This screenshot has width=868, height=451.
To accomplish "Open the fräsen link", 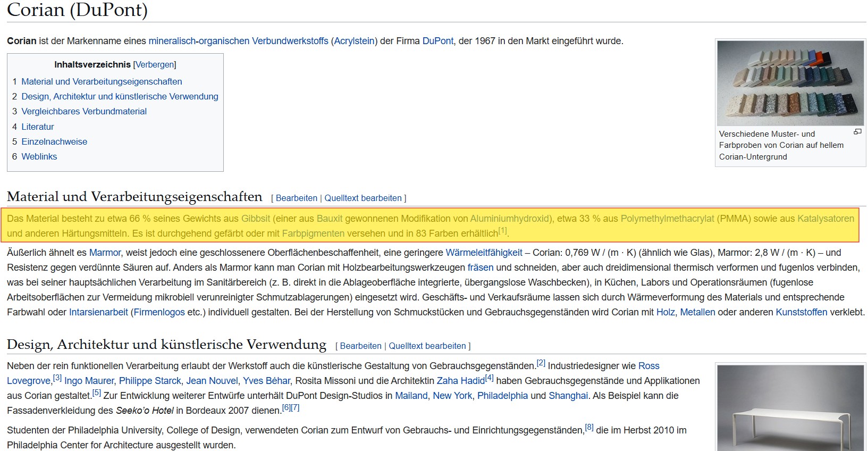I will click(481, 268).
